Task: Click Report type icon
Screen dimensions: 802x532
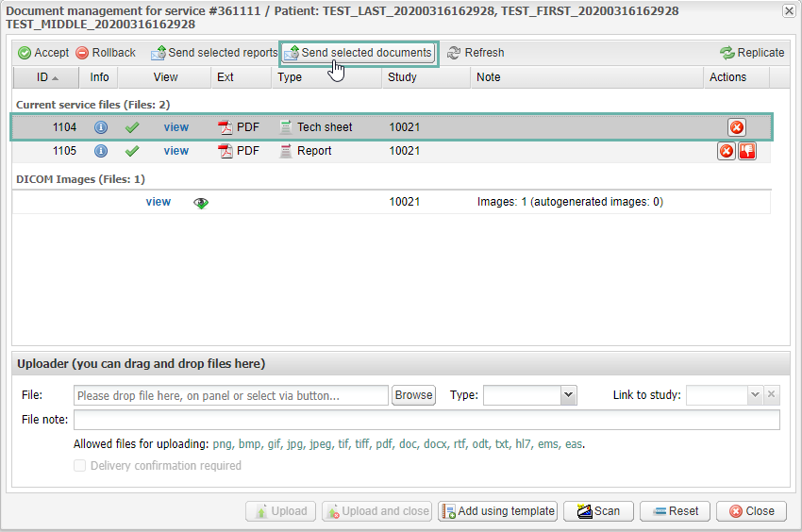Action: coord(286,151)
